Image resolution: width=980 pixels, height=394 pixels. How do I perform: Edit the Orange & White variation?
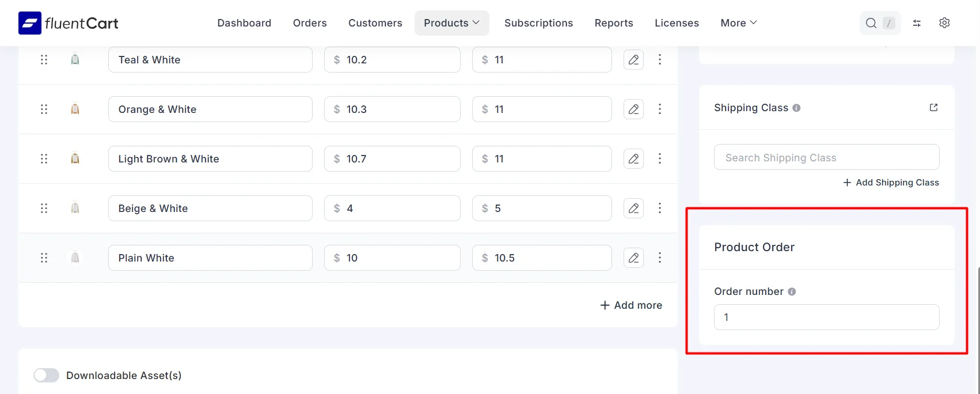pos(633,109)
